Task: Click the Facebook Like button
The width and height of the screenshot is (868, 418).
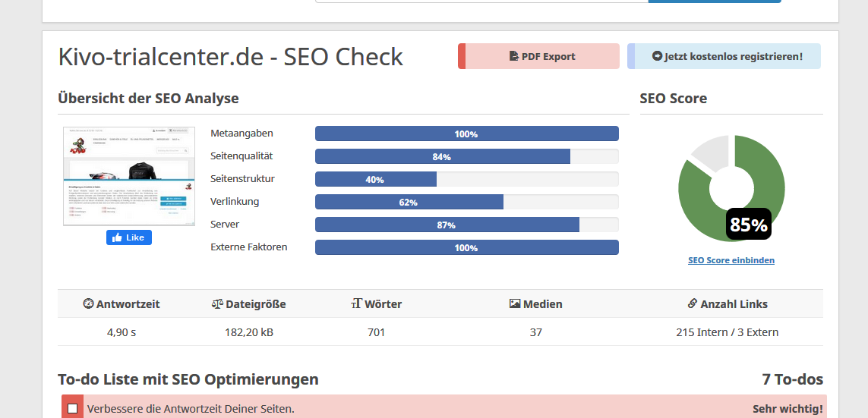Action: [x=129, y=237]
